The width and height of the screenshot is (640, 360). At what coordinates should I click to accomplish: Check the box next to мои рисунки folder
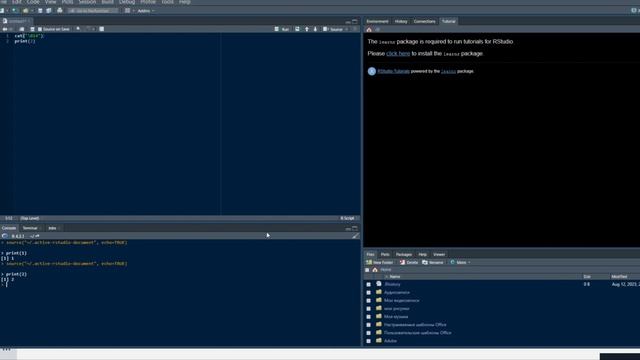coord(369,309)
